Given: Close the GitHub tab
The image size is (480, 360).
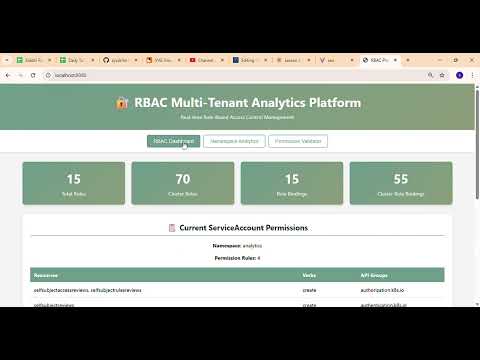Looking at the screenshot, I should tap(136, 60).
